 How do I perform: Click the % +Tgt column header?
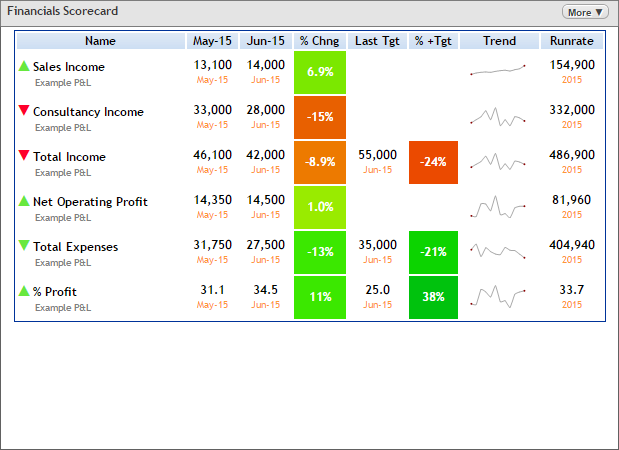click(x=433, y=41)
